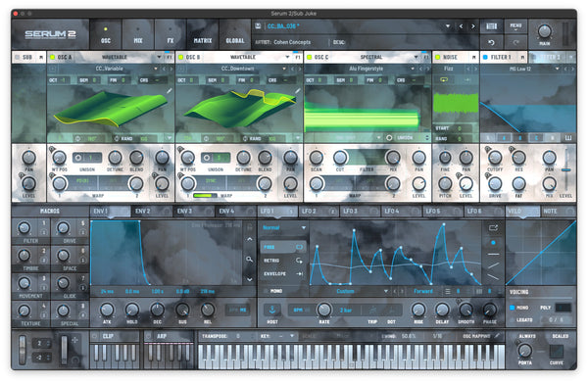Open the filter display bars icon
Screen dimensions: 588x383
tap(568, 138)
